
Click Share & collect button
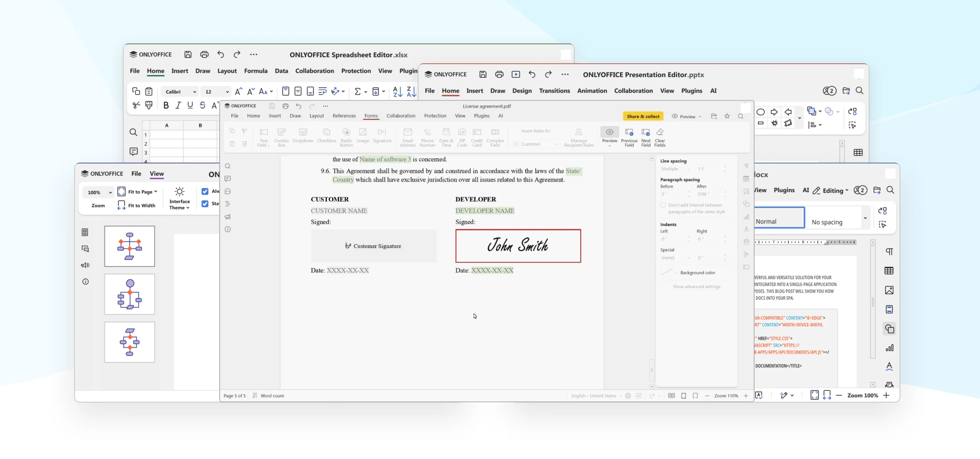pyautogui.click(x=643, y=116)
